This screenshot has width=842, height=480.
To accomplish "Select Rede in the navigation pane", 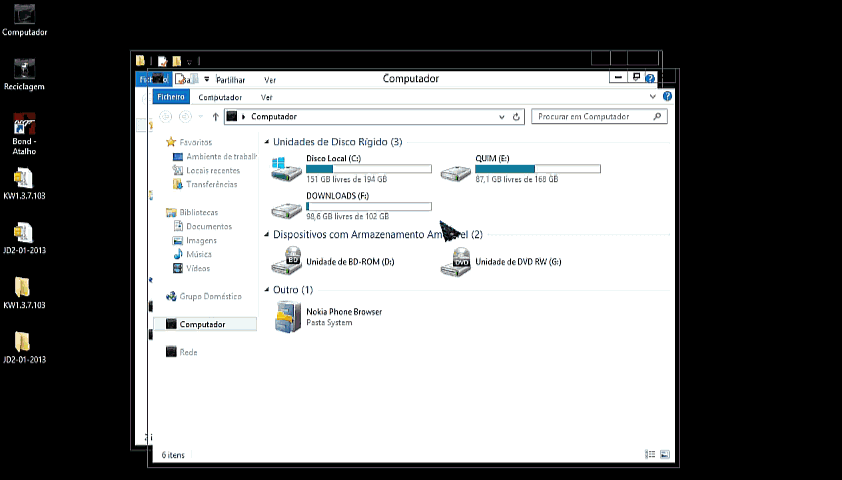I will coord(188,352).
